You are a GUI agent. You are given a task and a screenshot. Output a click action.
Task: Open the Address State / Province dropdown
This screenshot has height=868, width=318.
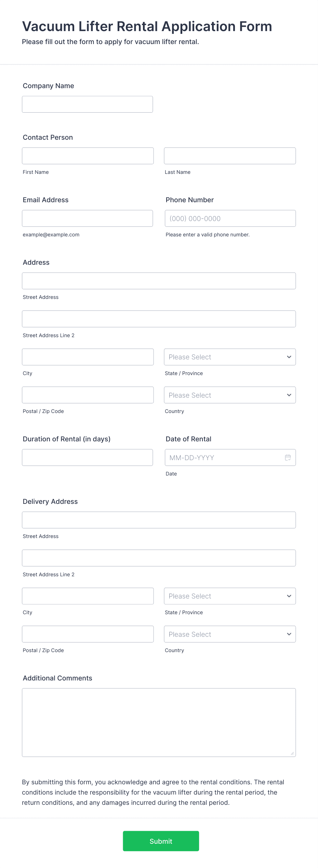230,357
